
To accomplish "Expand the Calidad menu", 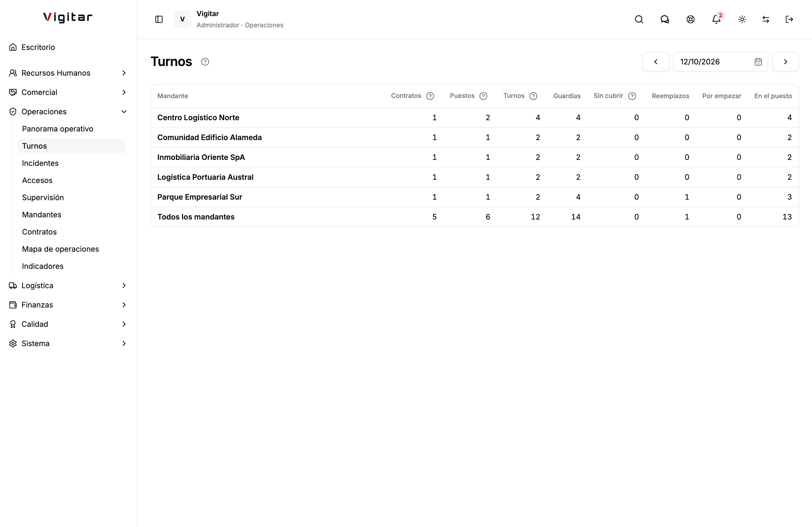I will click(68, 324).
